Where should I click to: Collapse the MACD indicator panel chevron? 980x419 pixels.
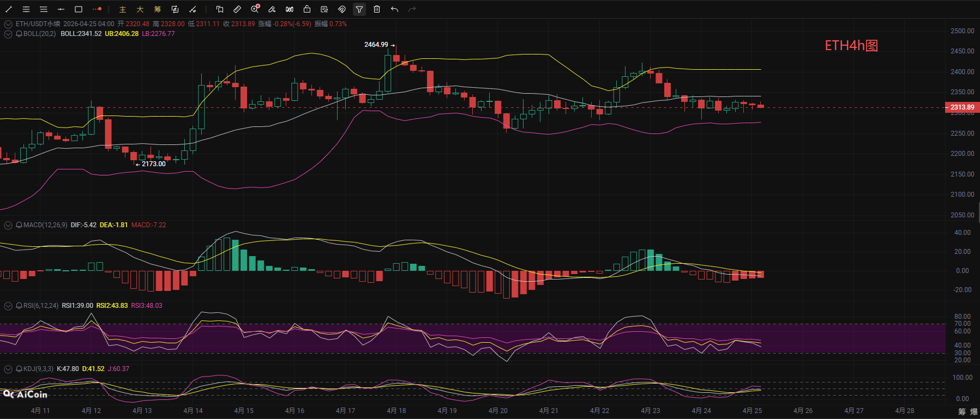pos(8,225)
